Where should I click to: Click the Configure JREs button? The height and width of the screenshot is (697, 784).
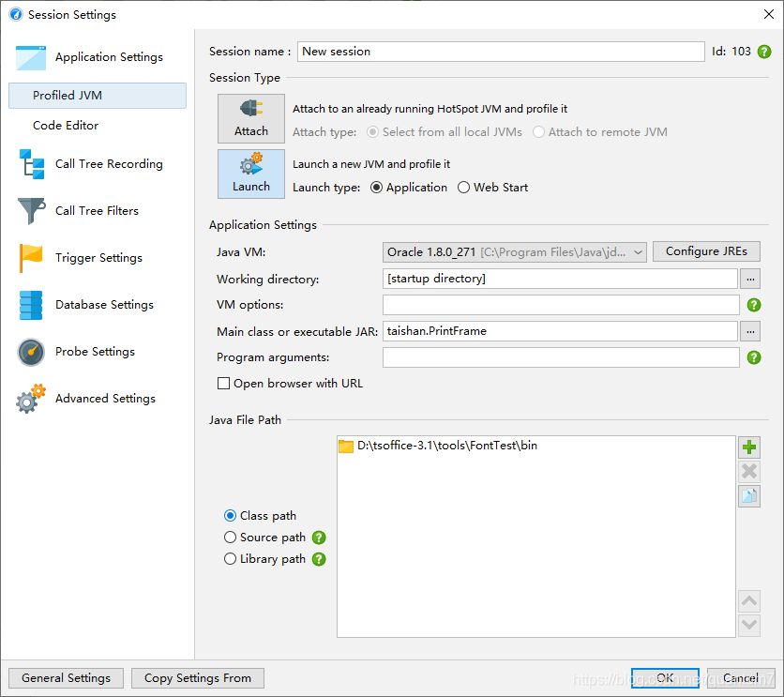pos(706,251)
